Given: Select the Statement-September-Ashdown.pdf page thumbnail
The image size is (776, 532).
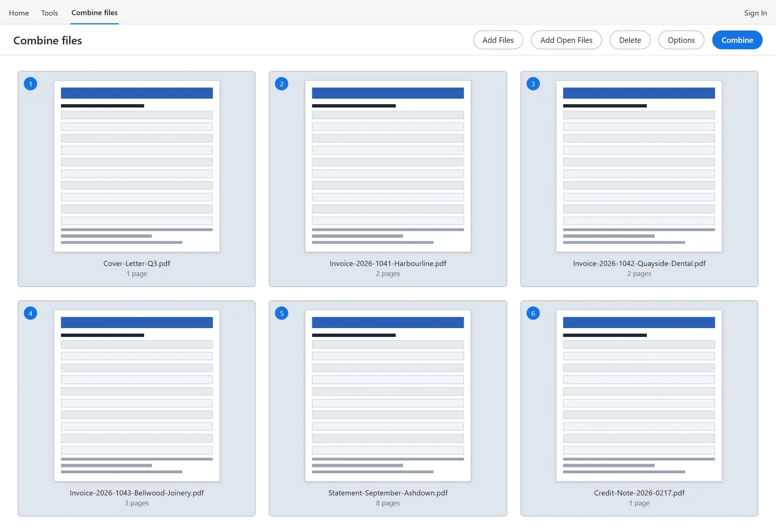Looking at the screenshot, I should click(388, 396).
